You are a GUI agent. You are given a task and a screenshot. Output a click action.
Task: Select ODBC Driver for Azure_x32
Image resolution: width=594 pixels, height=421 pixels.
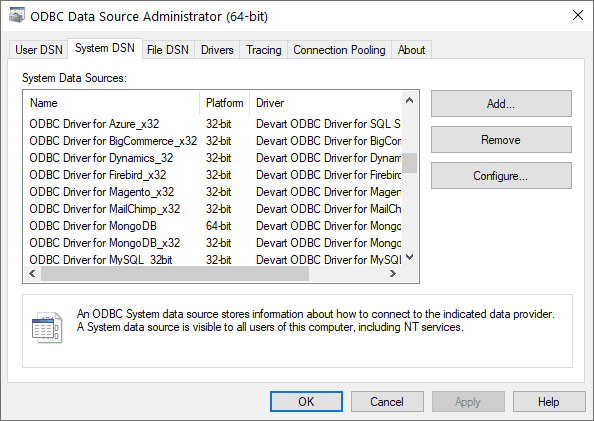[94, 124]
